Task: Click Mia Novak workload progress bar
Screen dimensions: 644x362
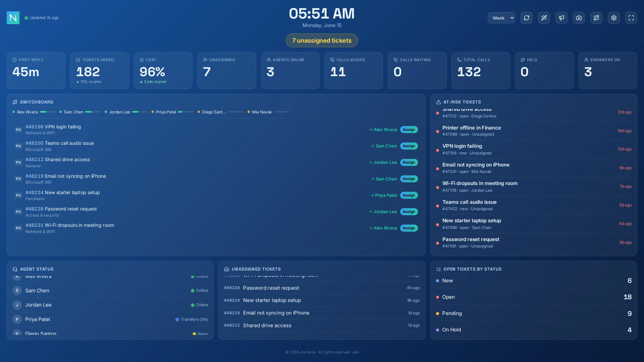Action: (x=282, y=112)
